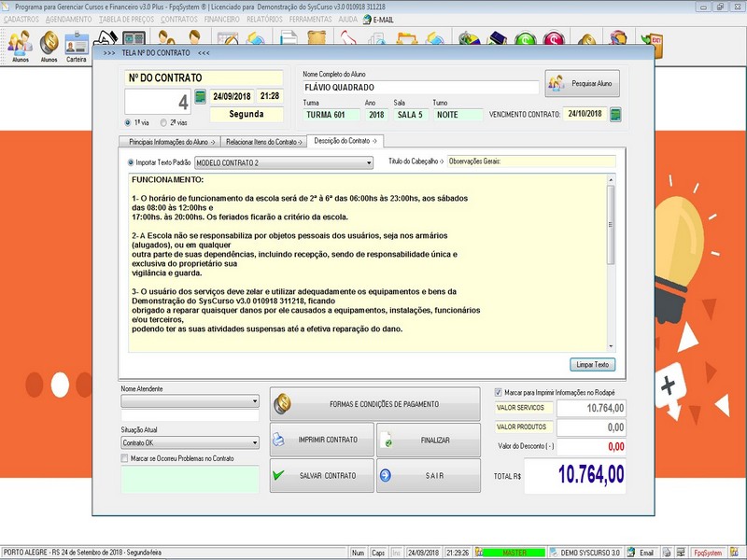Uncheck Marcar para Imprimir Informações no Rodapé
The width and height of the screenshot is (747, 560).
499,392
